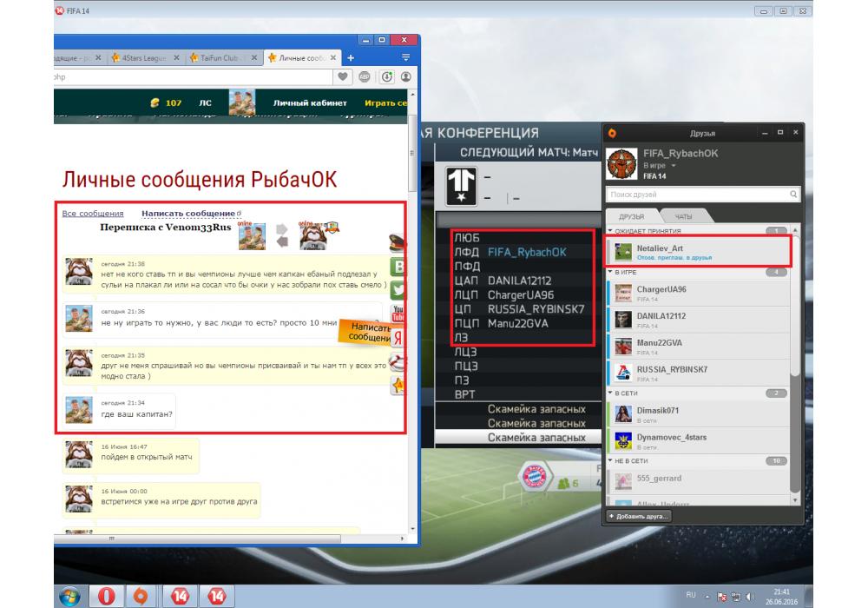Image resolution: width=868 pixels, height=608 pixels.
Task: Open the browser downloads icon
Action: tap(385, 77)
